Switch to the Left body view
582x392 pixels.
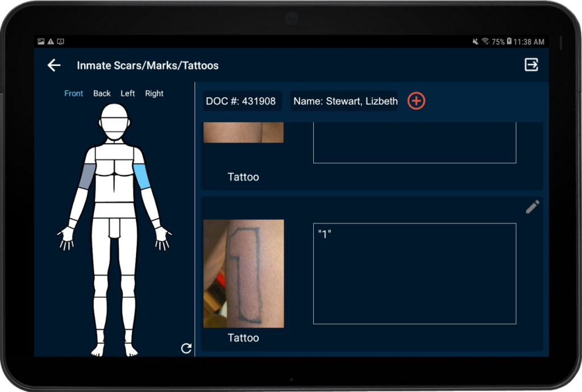point(128,94)
